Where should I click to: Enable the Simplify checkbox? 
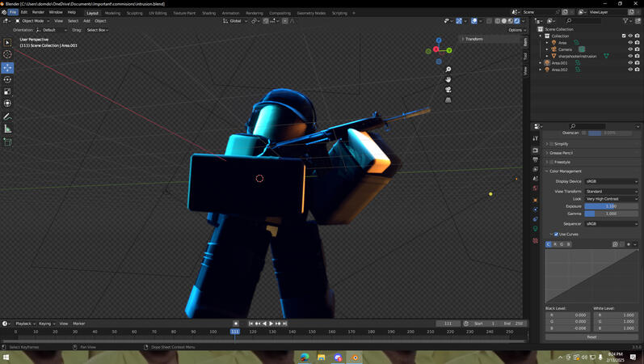tap(552, 144)
